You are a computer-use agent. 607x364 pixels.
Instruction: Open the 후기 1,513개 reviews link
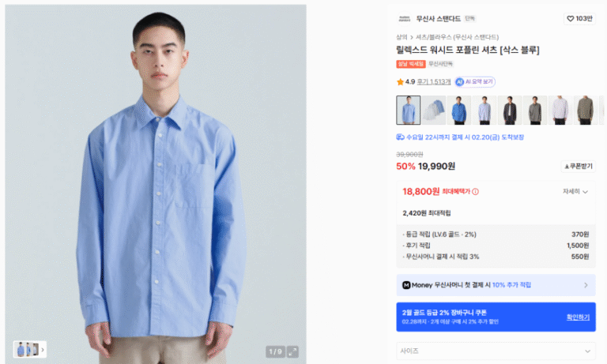click(x=434, y=82)
